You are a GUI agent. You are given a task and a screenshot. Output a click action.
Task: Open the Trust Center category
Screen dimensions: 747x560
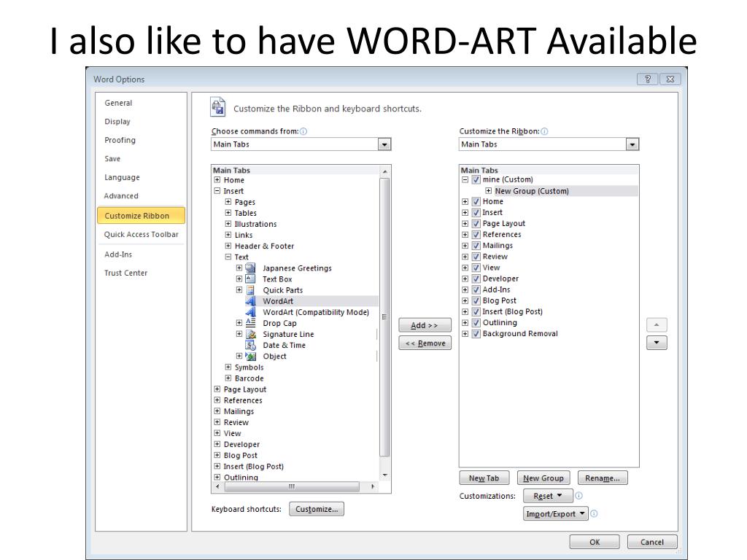coord(125,273)
